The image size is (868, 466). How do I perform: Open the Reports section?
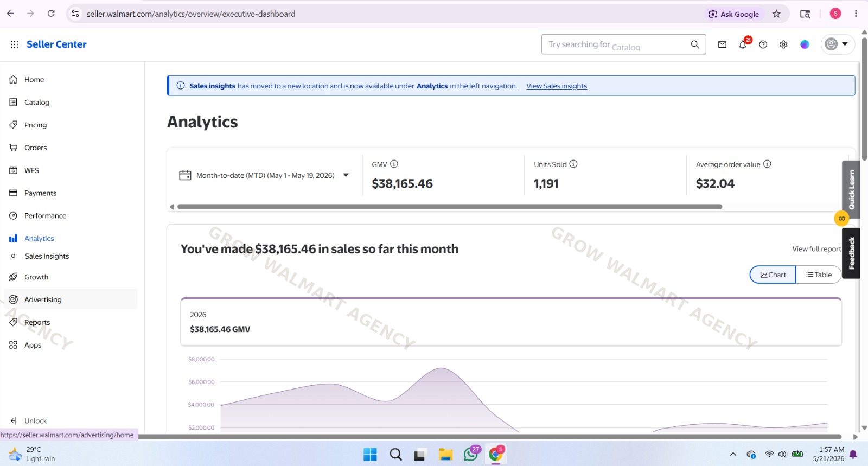[x=37, y=323]
